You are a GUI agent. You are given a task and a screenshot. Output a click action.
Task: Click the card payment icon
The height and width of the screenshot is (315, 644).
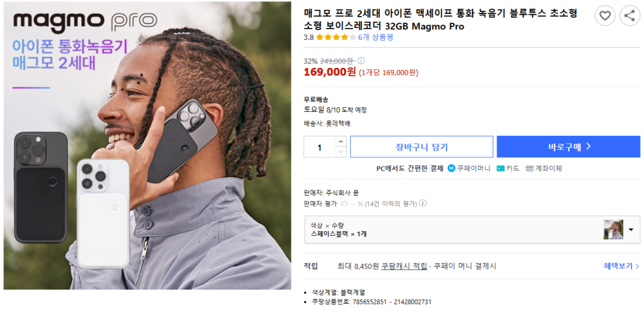point(500,168)
